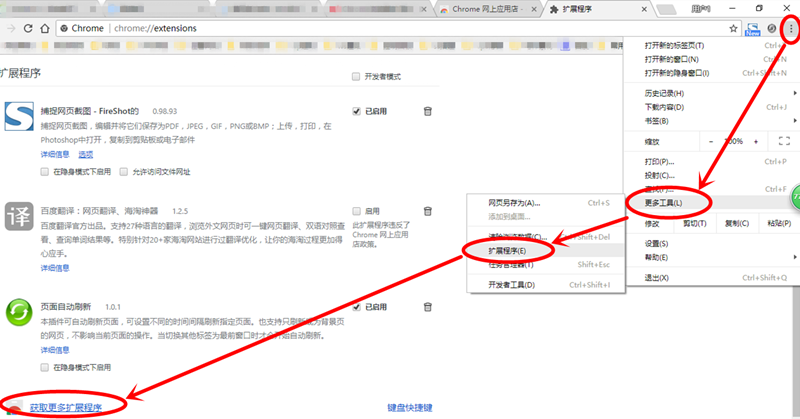Viewport: 800px width, 419px height.
Task: Select 网页另存为(A)... in submenu
Action: (x=546, y=203)
